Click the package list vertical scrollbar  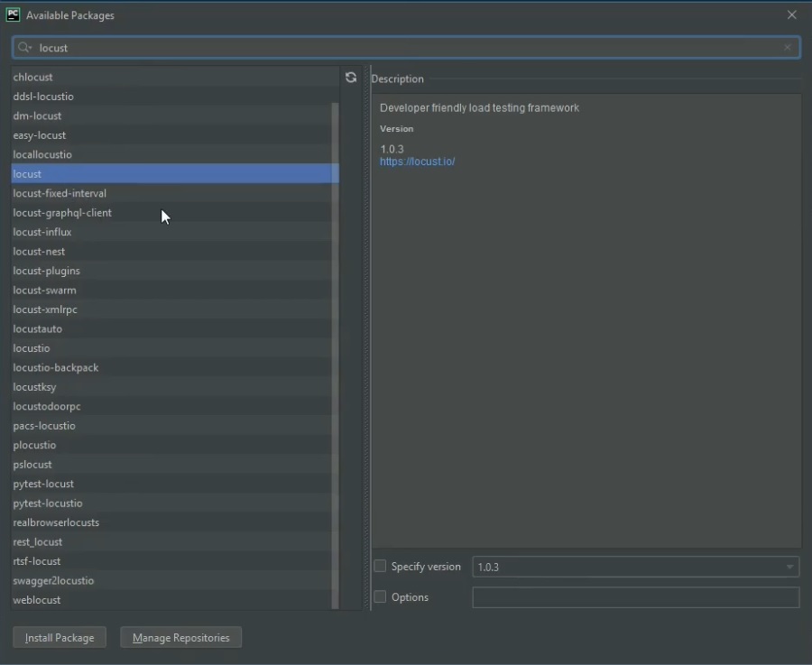pyautogui.click(x=335, y=356)
